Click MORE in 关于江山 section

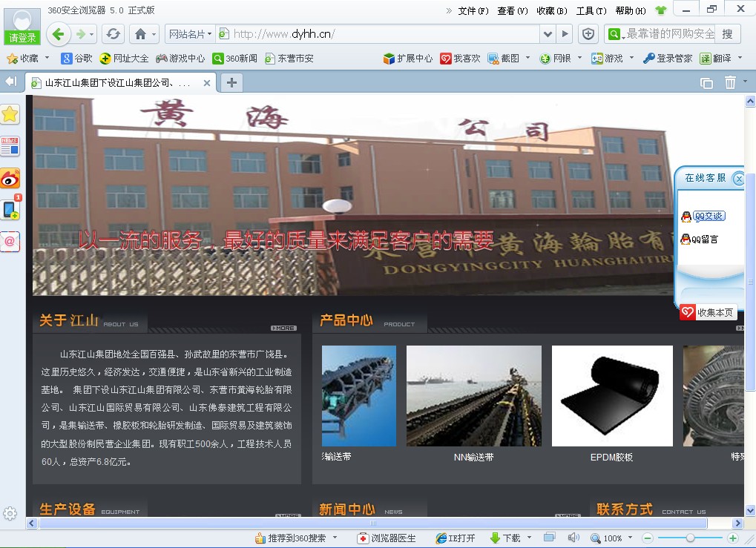pos(283,329)
